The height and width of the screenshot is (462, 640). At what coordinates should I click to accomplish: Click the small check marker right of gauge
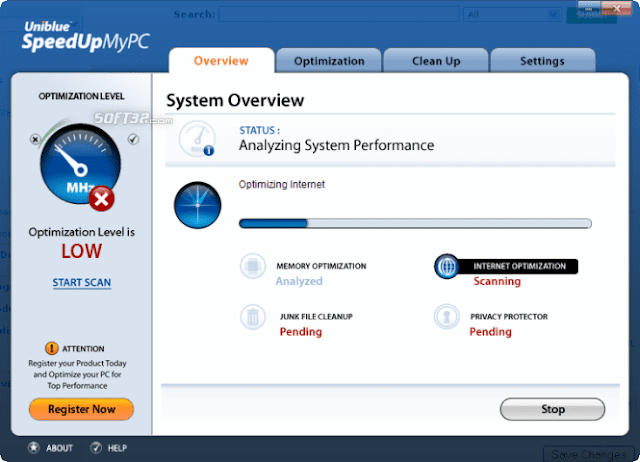click(x=133, y=139)
